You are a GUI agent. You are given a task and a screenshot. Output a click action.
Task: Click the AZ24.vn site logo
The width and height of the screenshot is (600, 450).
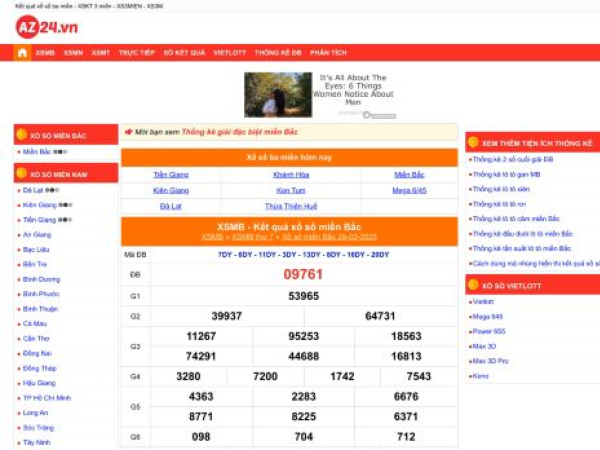click(x=47, y=25)
